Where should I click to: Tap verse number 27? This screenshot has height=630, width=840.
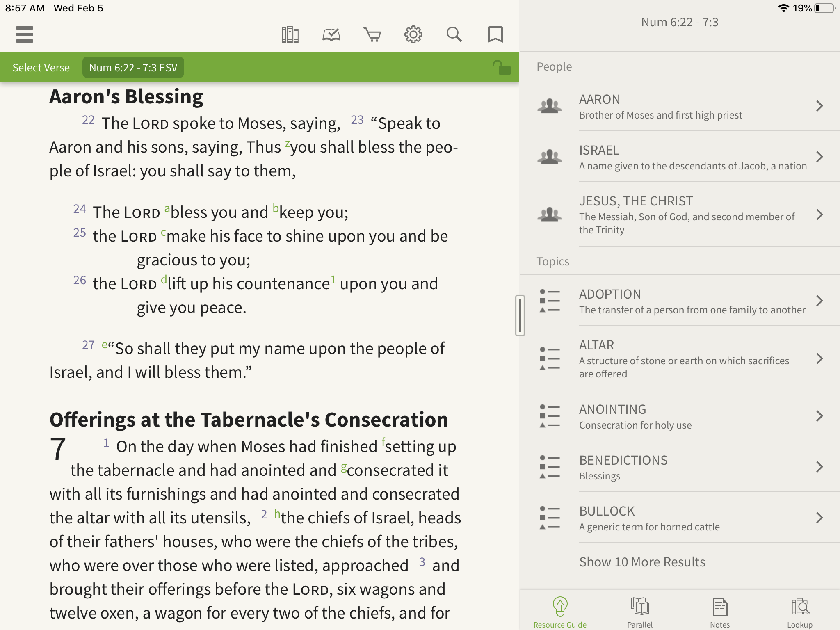[x=88, y=345]
